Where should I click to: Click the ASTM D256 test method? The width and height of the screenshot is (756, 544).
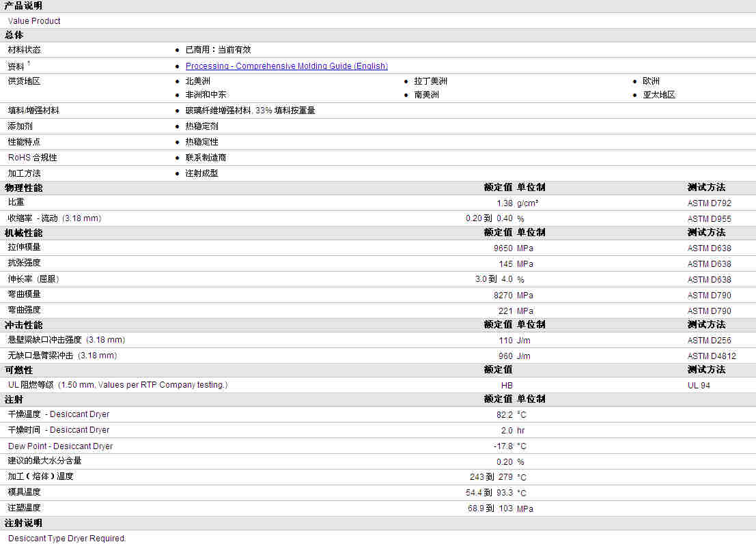[710, 341]
